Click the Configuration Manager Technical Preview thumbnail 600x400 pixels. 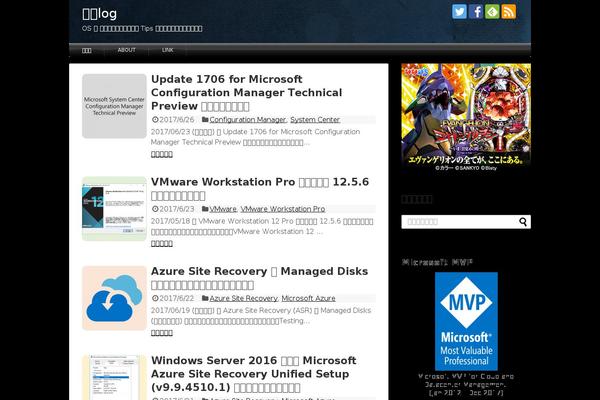(114, 106)
